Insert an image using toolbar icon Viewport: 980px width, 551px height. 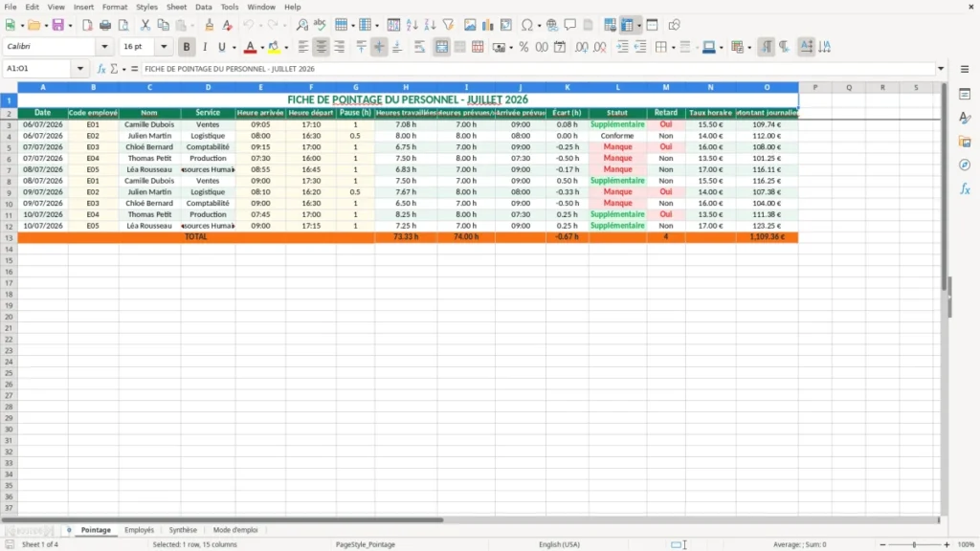click(470, 25)
